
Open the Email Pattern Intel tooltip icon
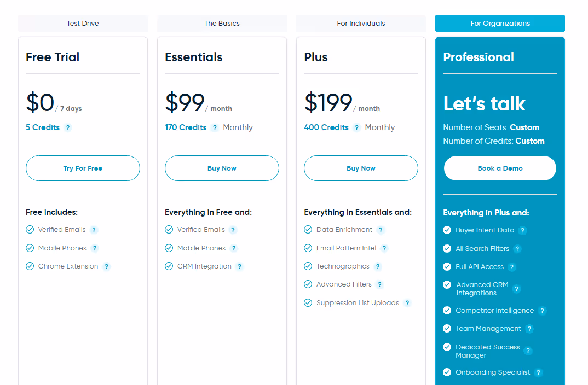pos(384,248)
